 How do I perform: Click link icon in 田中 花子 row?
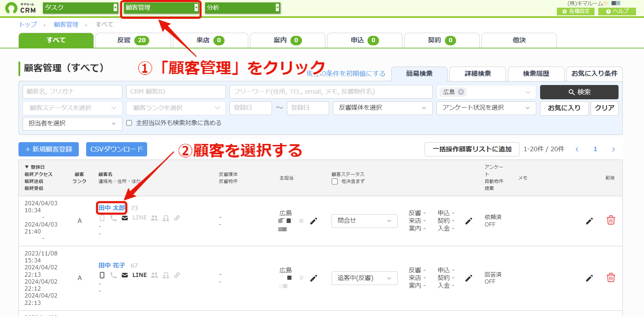tap(177, 275)
